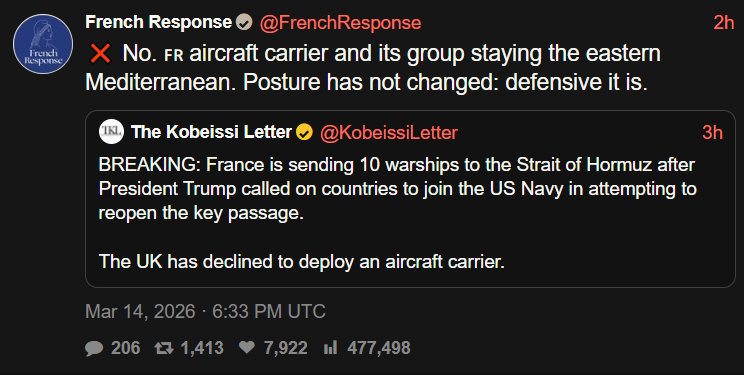Viewport: 744px width, 375px height.
Task: Click the retweet arrows icon
Action: click(x=165, y=348)
